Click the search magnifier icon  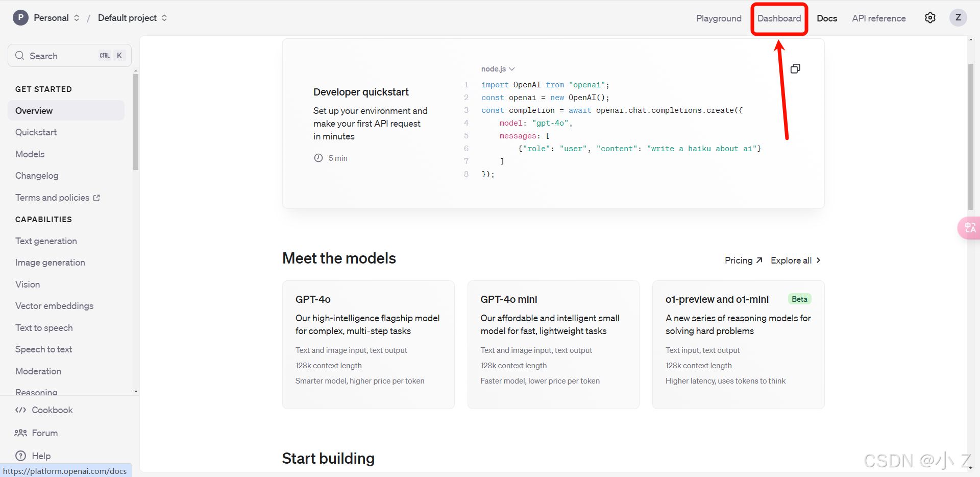[20, 56]
